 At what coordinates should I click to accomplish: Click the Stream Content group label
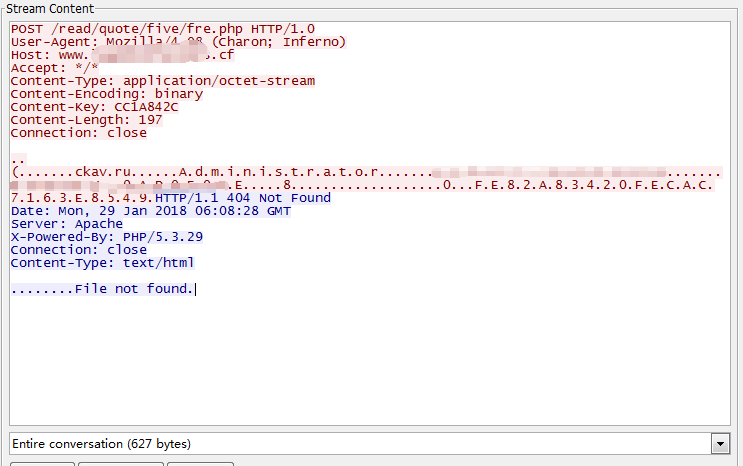(x=50, y=9)
